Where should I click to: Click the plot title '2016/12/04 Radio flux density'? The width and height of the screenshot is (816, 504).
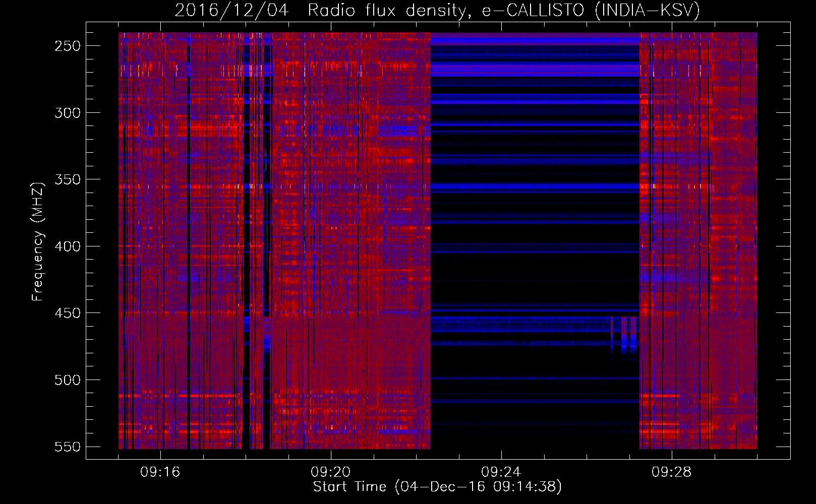tap(437, 10)
